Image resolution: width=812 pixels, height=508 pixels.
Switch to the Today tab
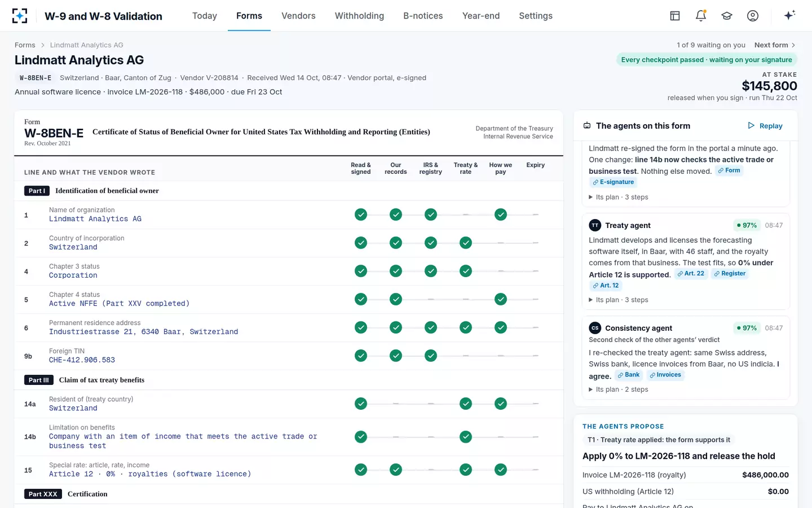[x=205, y=16]
